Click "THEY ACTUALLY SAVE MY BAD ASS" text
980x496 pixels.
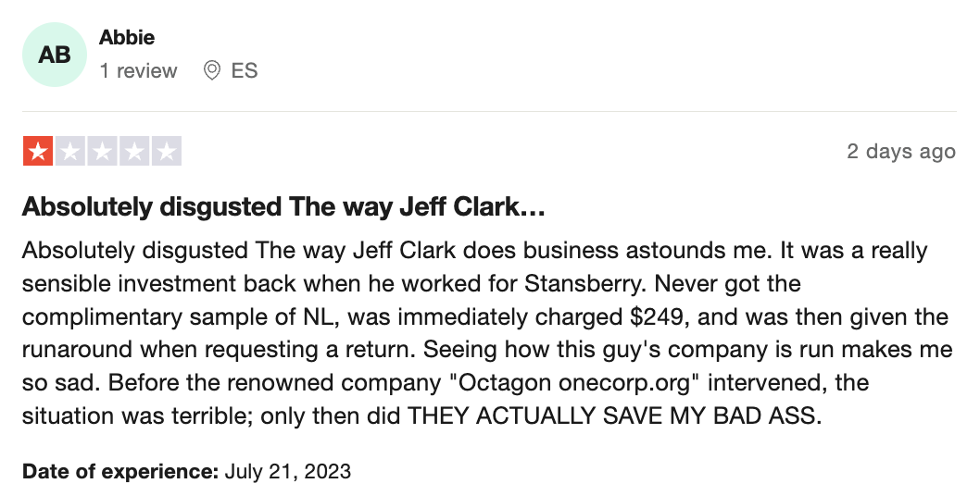[614, 415]
